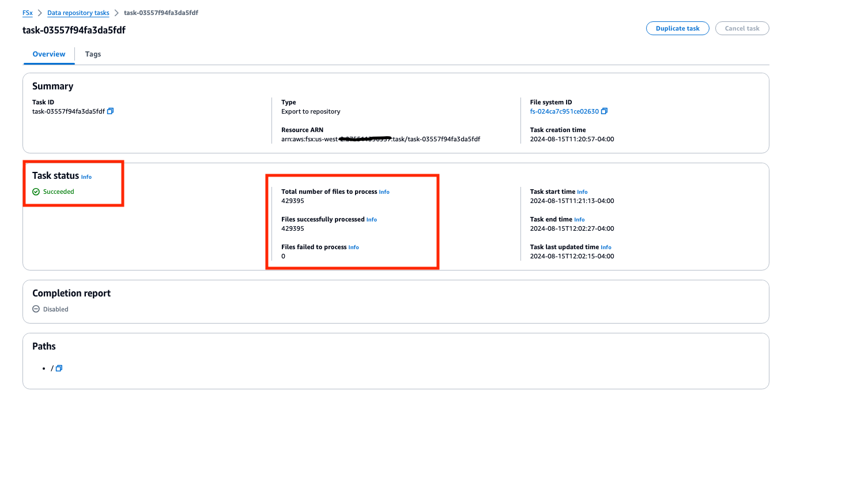Copy the root path icon under Paths

pyautogui.click(x=59, y=369)
